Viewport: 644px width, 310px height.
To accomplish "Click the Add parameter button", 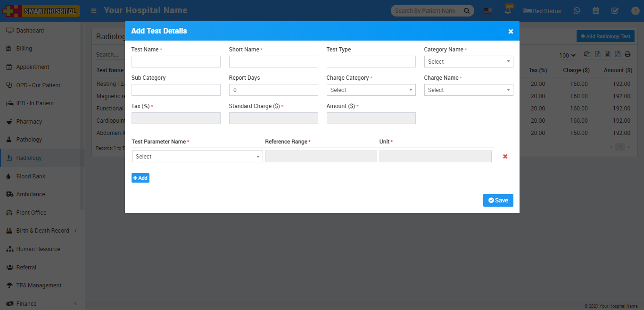I will (140, 178).
